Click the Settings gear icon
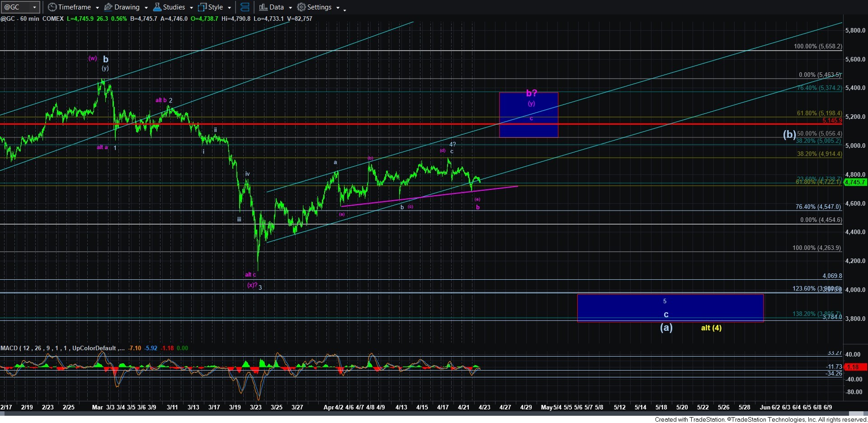The image size is (868, 423). coord(302,7)
